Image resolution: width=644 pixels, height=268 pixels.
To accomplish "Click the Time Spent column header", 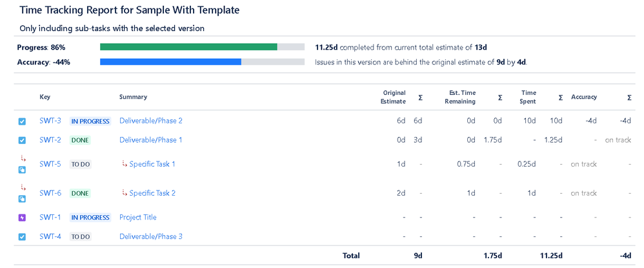I will point(528,97).
